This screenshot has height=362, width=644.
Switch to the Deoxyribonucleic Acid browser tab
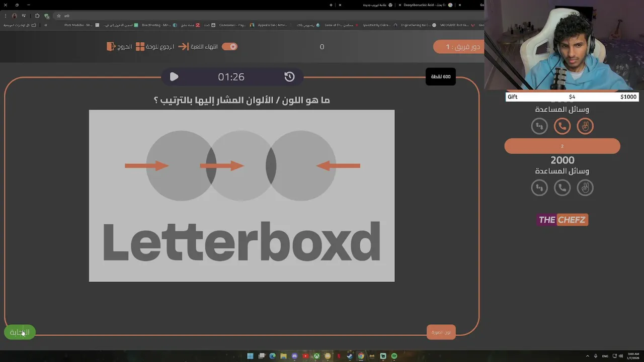(425, 5)
